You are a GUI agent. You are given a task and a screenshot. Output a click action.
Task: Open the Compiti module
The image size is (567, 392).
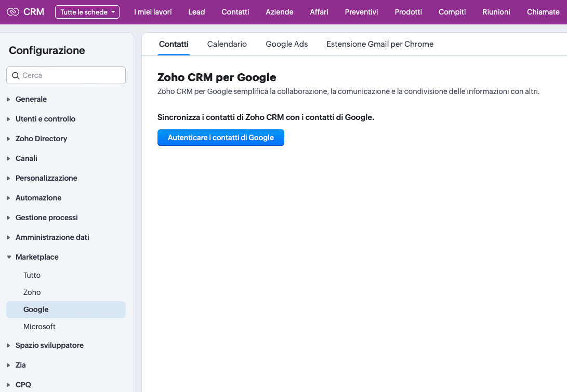(452, 12)
